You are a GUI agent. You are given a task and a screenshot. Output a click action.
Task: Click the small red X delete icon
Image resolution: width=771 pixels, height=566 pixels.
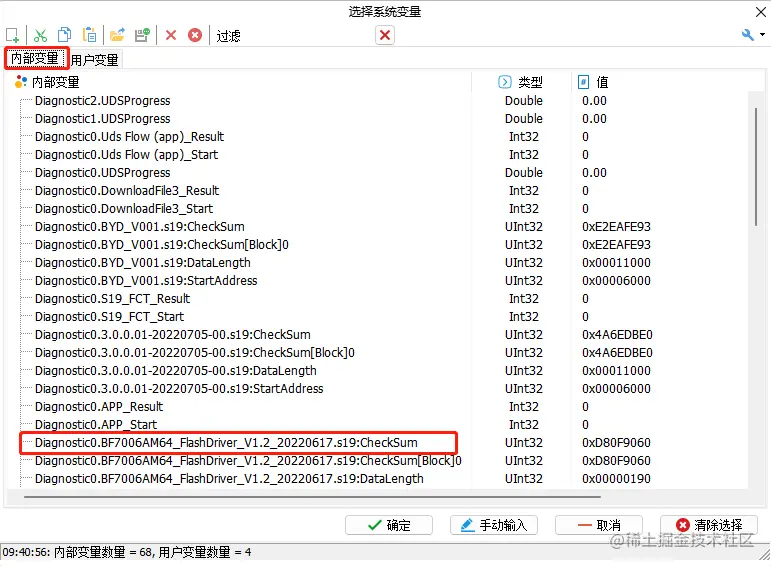coord(171,35)
